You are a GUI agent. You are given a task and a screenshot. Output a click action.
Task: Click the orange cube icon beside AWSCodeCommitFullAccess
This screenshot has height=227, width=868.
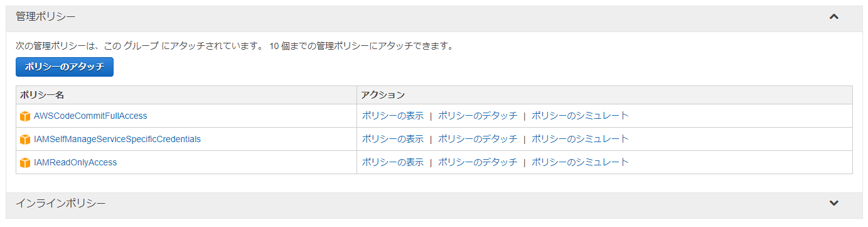click(25, 116)
